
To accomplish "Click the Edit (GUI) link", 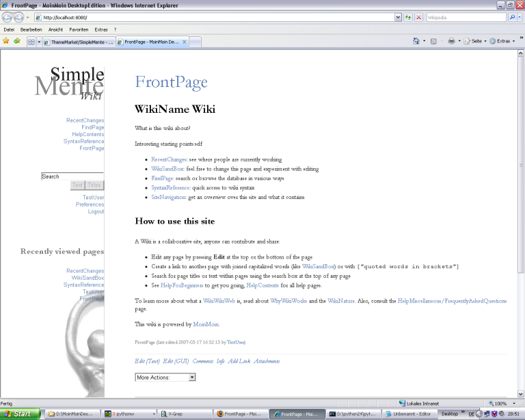I will [x=176, y=361].
